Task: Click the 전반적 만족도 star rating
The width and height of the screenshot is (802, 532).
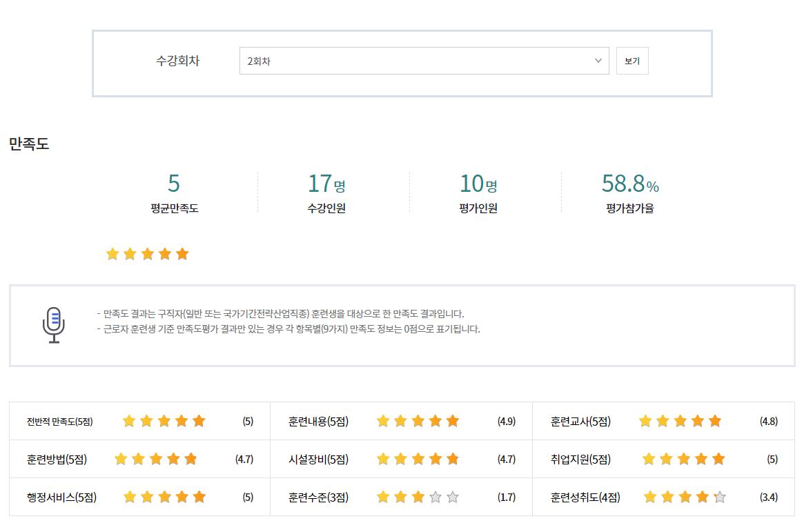Action: pos(164,422)
